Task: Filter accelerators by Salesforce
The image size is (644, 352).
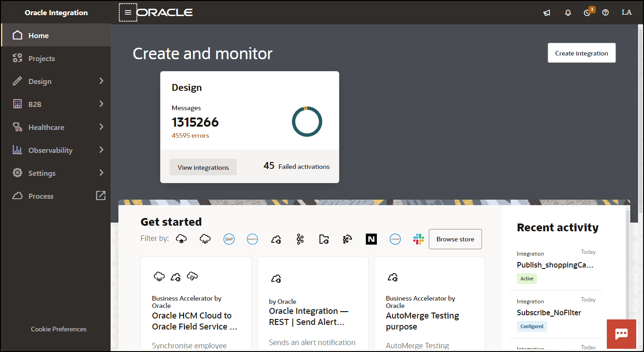Action: coord(252,239)
